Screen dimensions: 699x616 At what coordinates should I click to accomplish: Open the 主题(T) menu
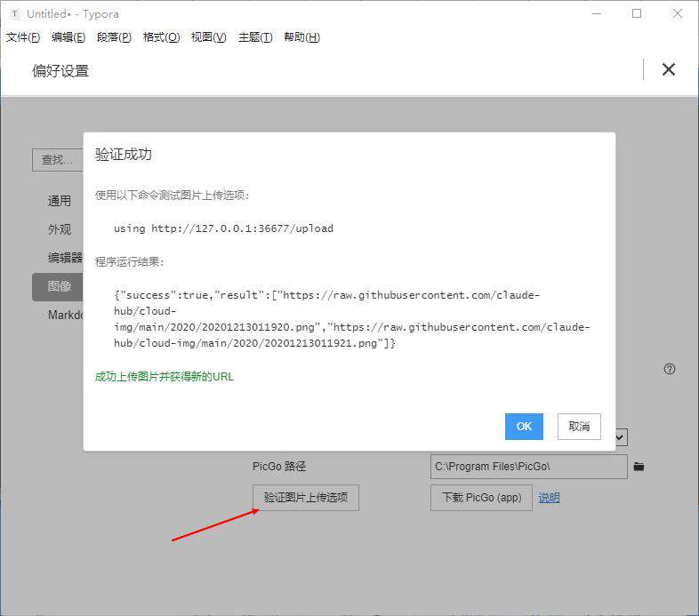point(255,37)
